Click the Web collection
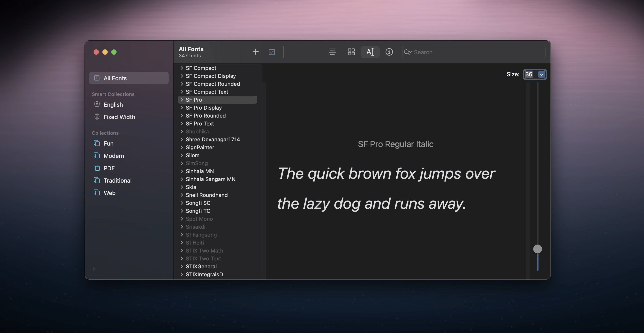Image resolution: width=644 pixels, height=333 pixels. (109, 193)
